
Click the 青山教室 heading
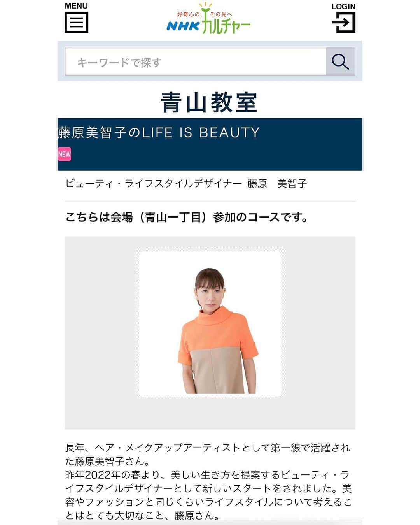[x=209, y=103]
